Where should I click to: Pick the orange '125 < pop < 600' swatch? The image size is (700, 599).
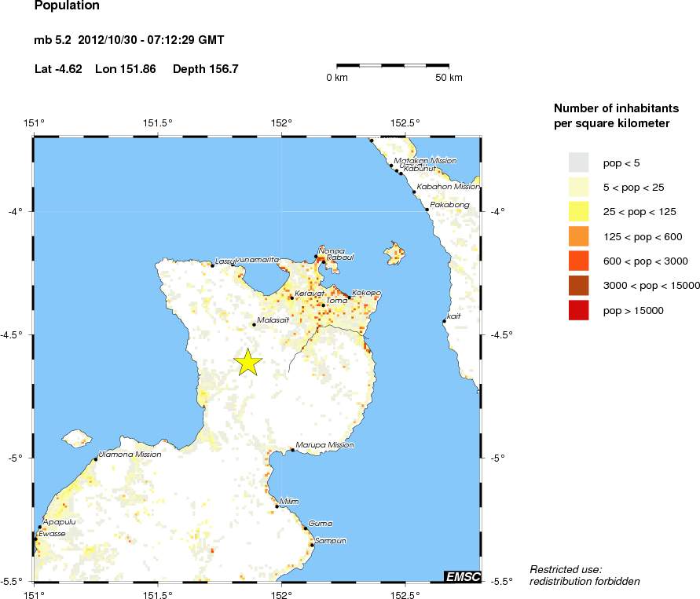click(578, 236)
